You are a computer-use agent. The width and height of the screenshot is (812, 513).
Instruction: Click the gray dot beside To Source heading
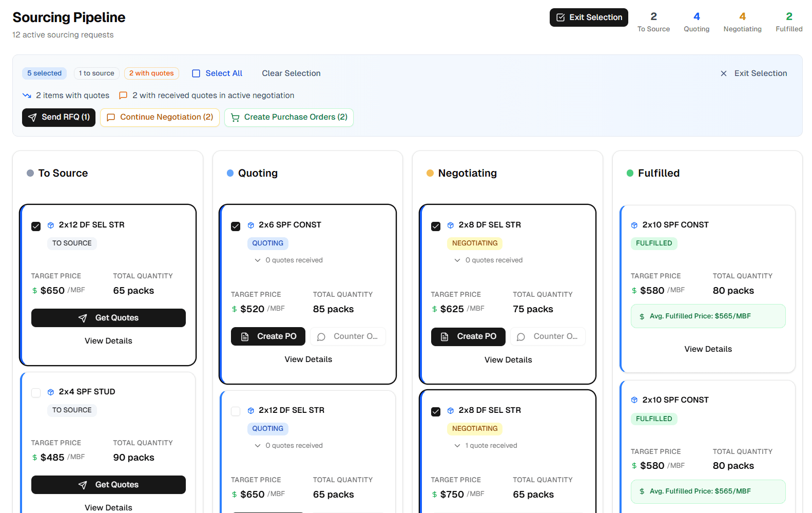[30, 173]
